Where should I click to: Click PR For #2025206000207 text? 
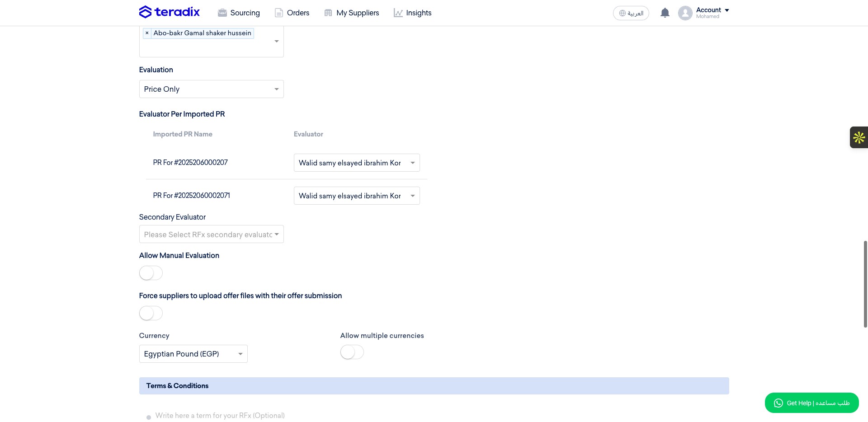point(190,162)
